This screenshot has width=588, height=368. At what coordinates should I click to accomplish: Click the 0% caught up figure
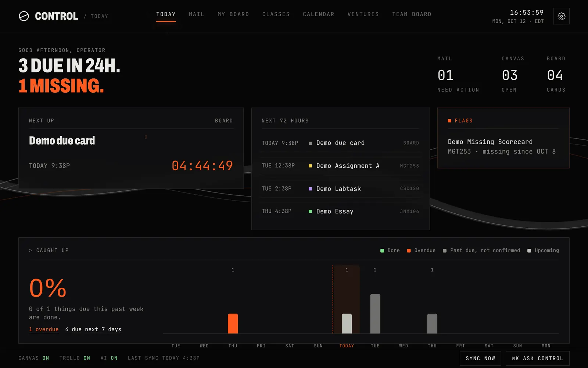coord(48,288)
